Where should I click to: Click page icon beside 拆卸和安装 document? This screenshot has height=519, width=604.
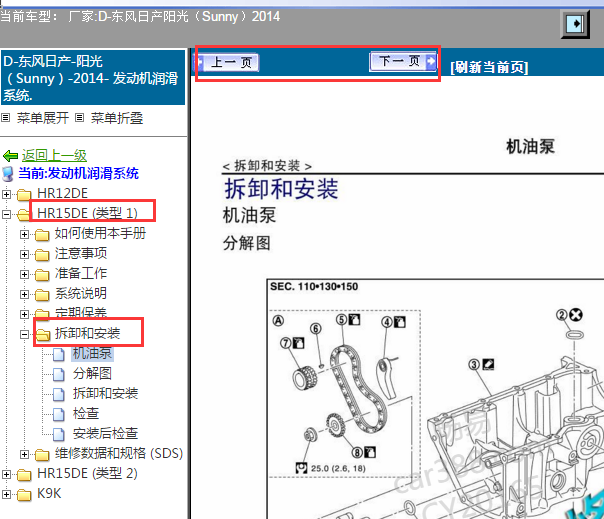tap(59, 395)
